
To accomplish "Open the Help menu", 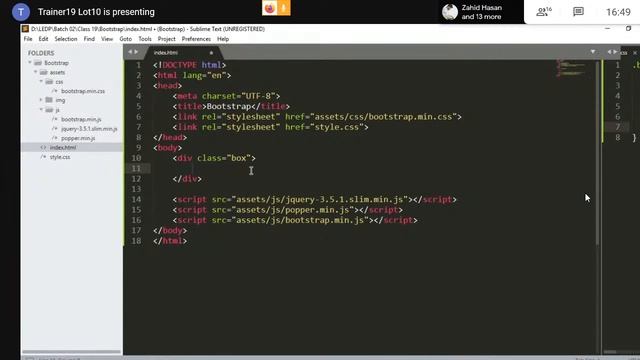I will click(x=223, y=39).
